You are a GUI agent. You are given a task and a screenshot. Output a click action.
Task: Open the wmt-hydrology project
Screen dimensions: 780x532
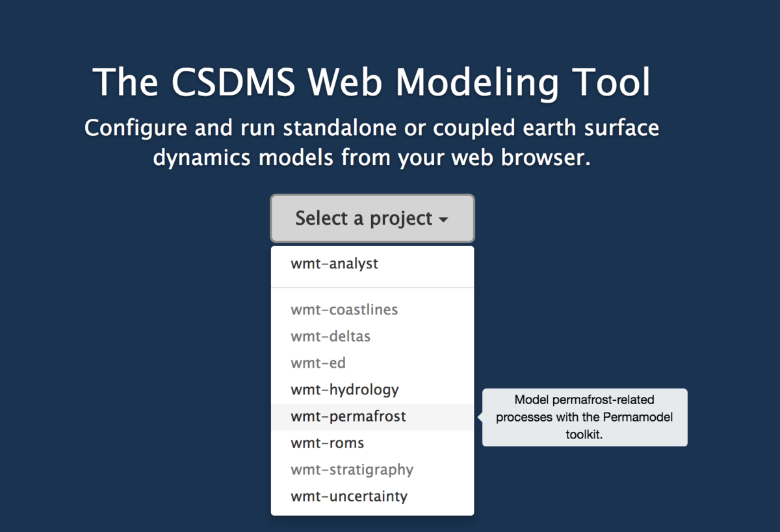click(344, 390)
